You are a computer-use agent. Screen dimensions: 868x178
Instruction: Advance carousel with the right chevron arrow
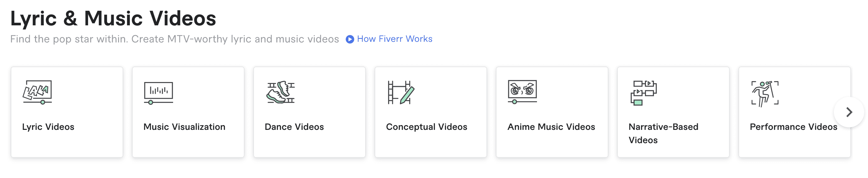click(x=849, y=112)
